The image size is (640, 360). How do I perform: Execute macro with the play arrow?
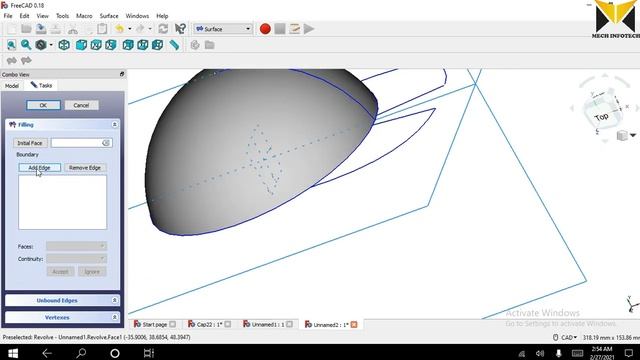tap(309, 29)
